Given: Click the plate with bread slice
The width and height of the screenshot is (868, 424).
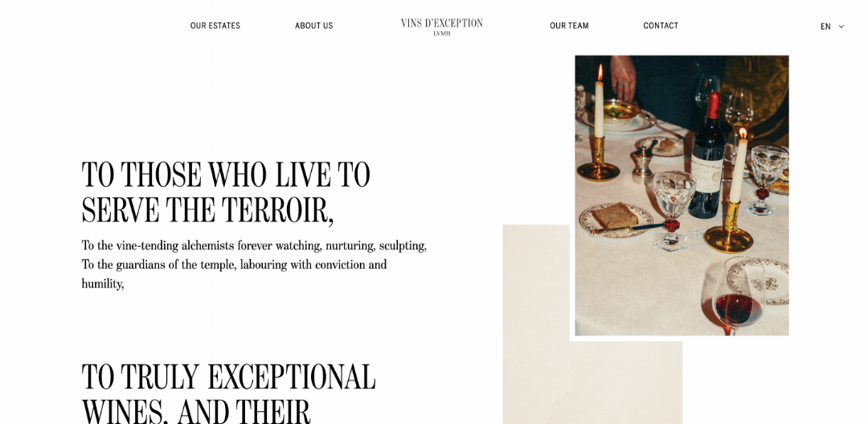Looking at the screenshot, I should tap(616, 220).
